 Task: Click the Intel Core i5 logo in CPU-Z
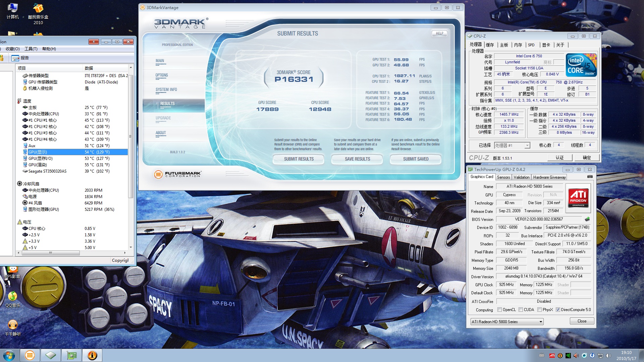click(x=581, y=65)
